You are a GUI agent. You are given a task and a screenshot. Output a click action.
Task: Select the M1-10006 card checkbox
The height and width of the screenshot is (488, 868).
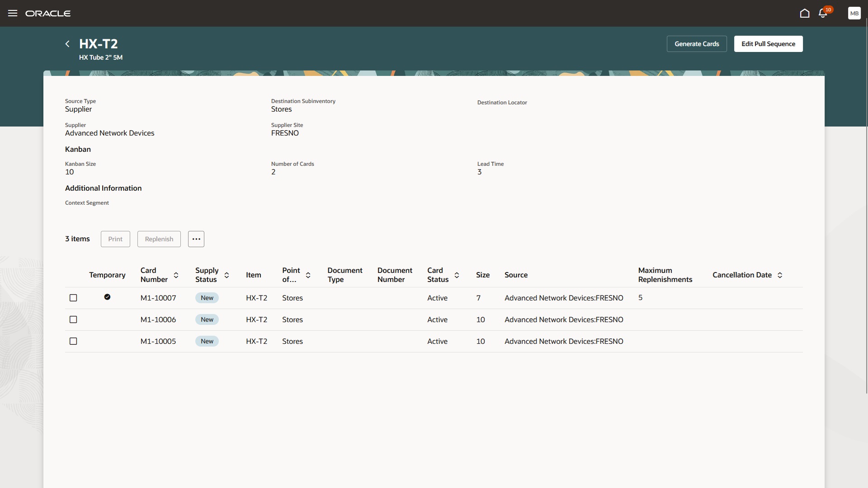[73, 319]
